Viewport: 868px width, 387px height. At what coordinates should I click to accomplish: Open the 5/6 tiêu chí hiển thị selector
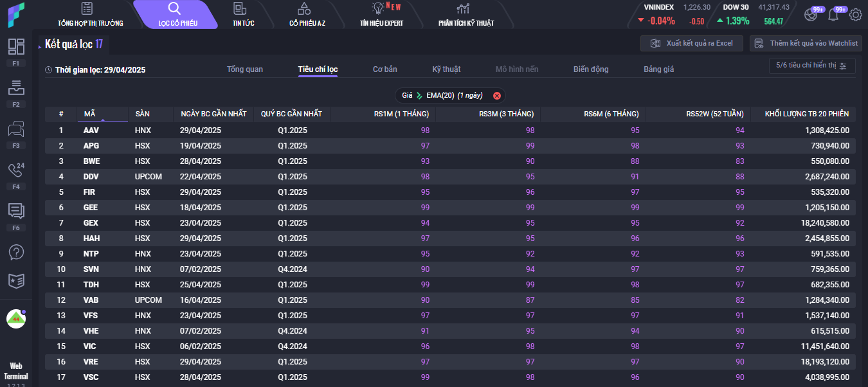click(x=812, y=66)
